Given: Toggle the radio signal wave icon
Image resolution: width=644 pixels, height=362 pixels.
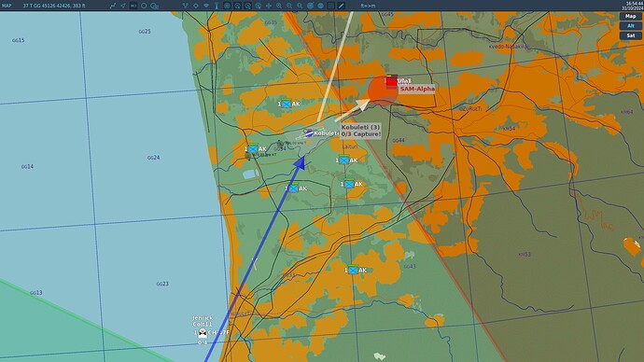Looking at the screenshot, I should (206, 6).
